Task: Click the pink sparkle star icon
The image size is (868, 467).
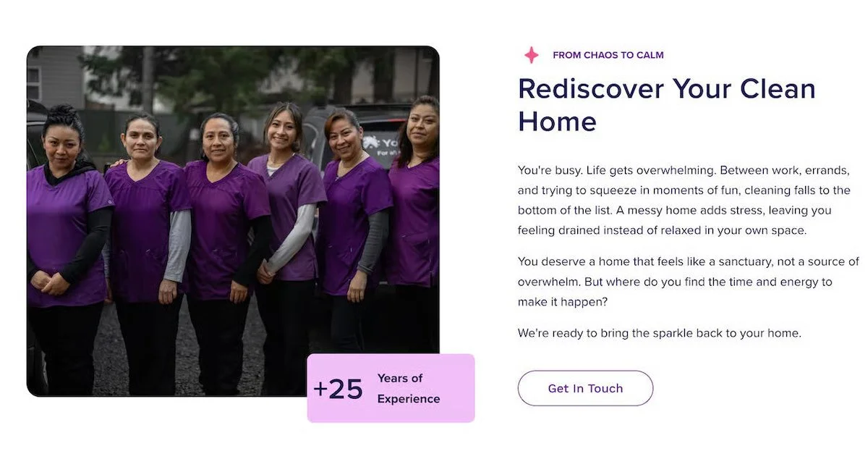Action: (x=532, y=55)
